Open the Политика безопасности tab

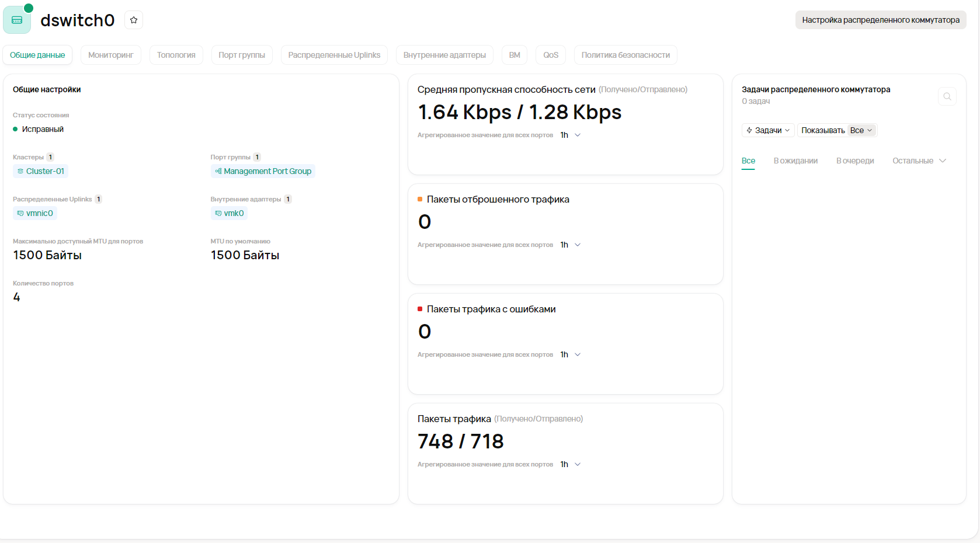(x=625, y=55)
